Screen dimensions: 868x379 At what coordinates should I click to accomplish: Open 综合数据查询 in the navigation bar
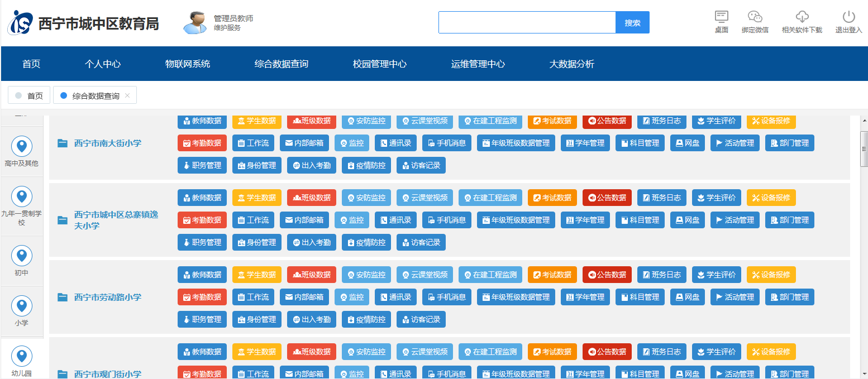coord(282,64)
